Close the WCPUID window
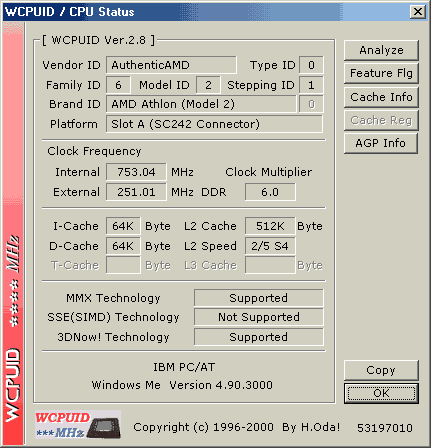431x448 pixels. click(418, 12)
